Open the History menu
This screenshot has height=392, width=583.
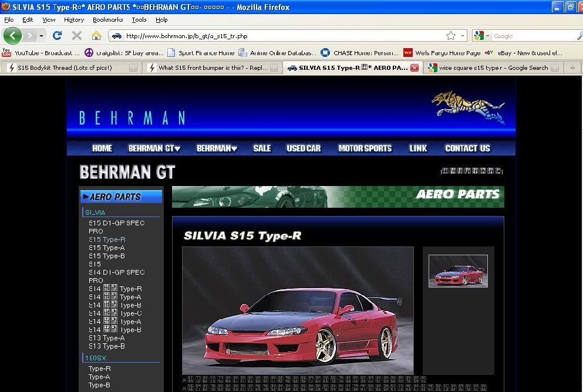point(73,20)
